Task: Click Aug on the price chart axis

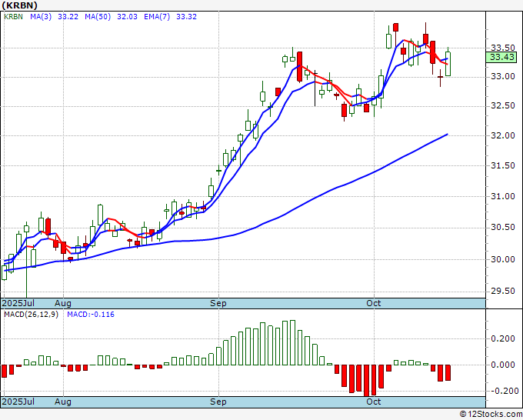Action: [63, 303]
